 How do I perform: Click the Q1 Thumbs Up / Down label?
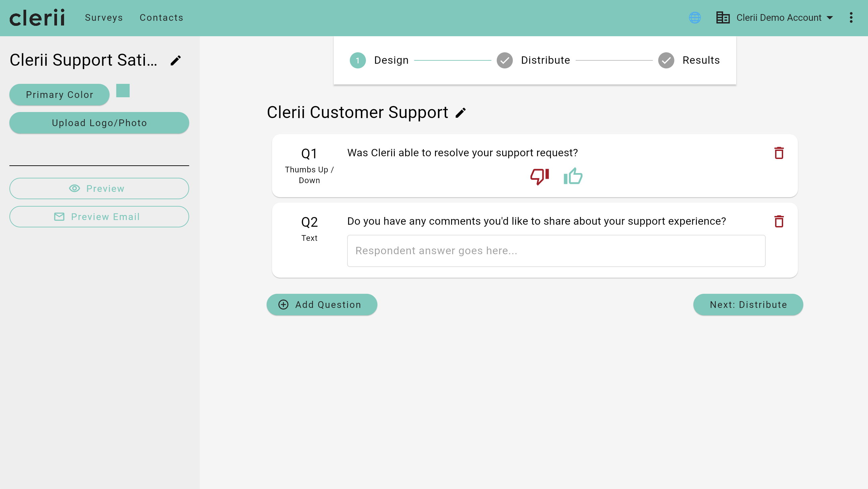tap(309, 175)
